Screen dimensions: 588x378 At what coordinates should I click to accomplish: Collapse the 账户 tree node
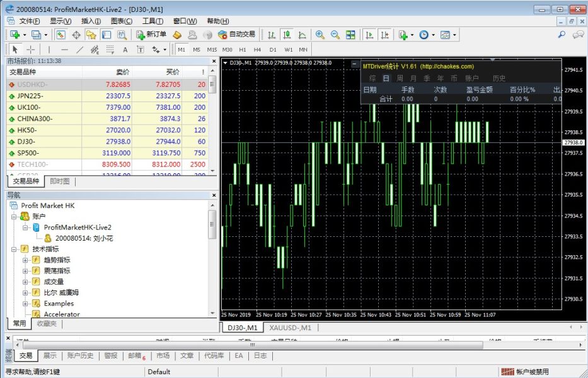pos(14,217)
